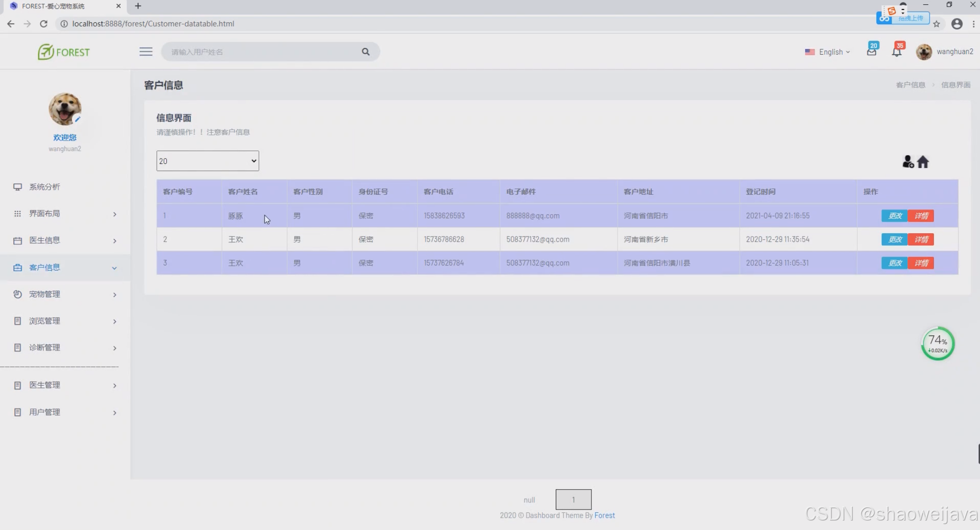Screen dimensions: 980x530
Task: Click 更改 button for customer 1
Action: click(x=894, y=216)
